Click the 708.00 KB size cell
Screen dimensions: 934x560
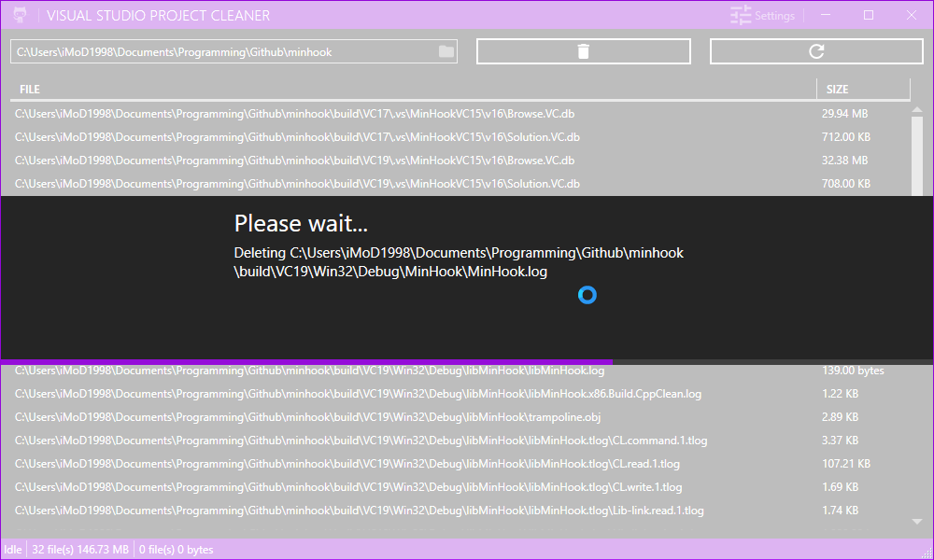[846, 183]
